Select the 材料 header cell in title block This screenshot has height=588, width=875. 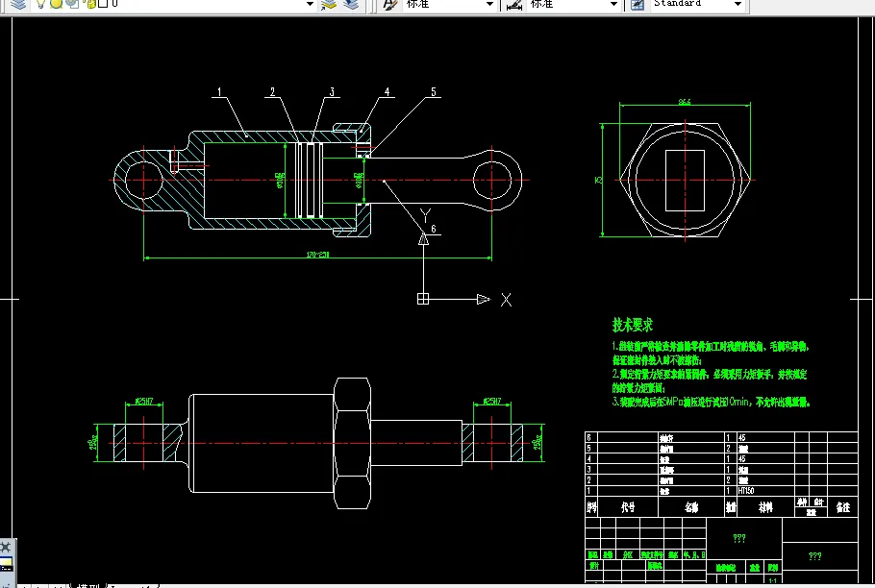(x=765, y=507)
